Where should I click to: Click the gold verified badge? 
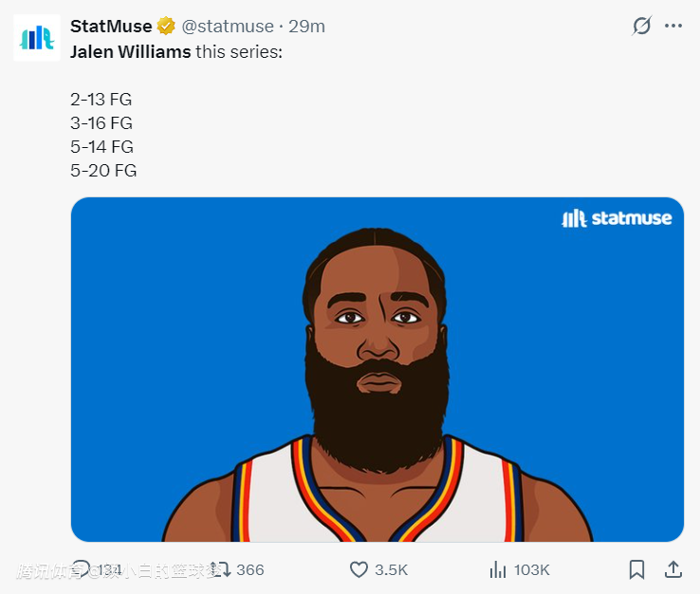coord(166,27)
